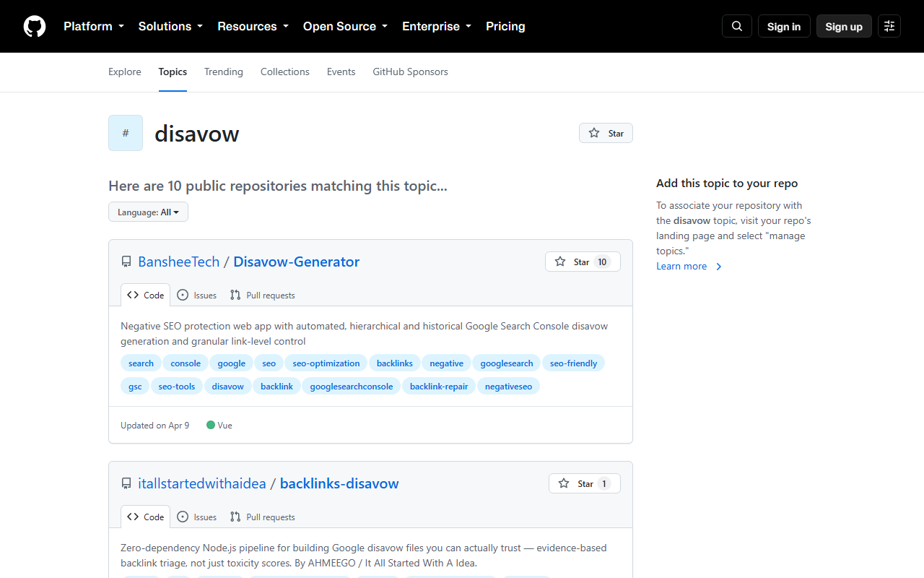Click the repo icon before BansheeTech

pos(126,262)
